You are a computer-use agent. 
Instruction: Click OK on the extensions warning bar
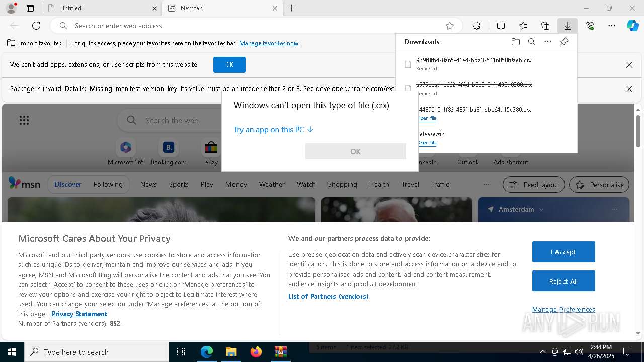pyautogui.click(x=229, y=65)
